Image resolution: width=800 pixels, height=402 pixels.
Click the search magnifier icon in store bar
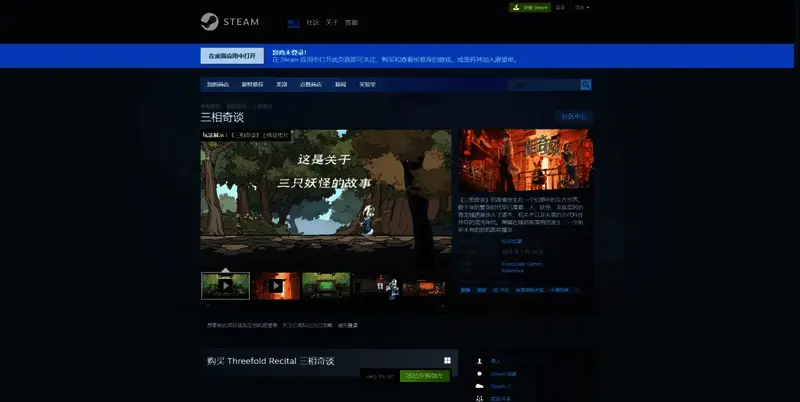[585, 85]
